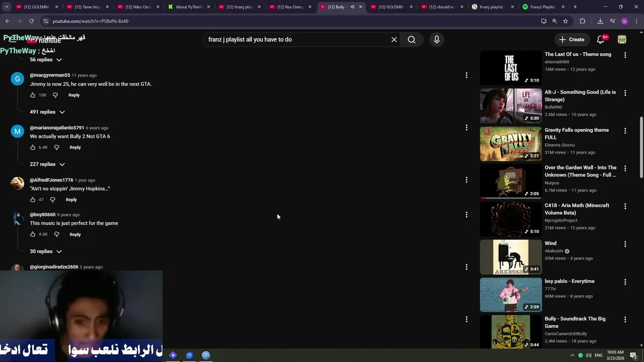
Task: Open the tab search dropdown arrow
Action: pyautogui.click(x=7, y=7)
